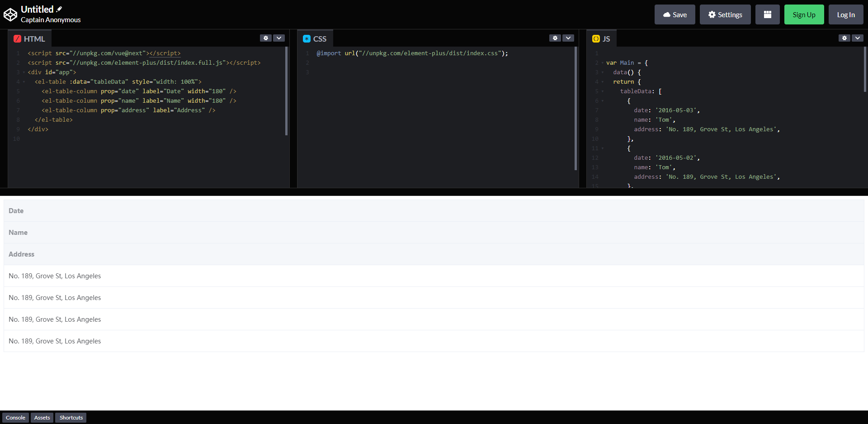
Task: Open the HTML panel options chevron
Action: click(279, 38)
